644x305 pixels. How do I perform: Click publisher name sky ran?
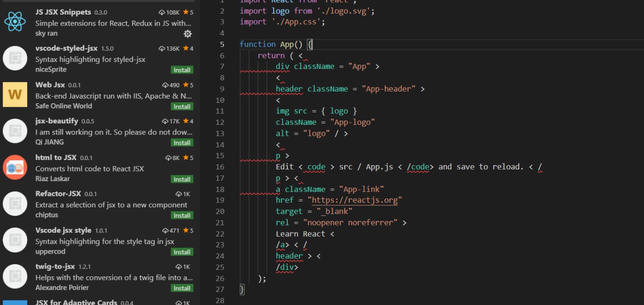[46, 33]
